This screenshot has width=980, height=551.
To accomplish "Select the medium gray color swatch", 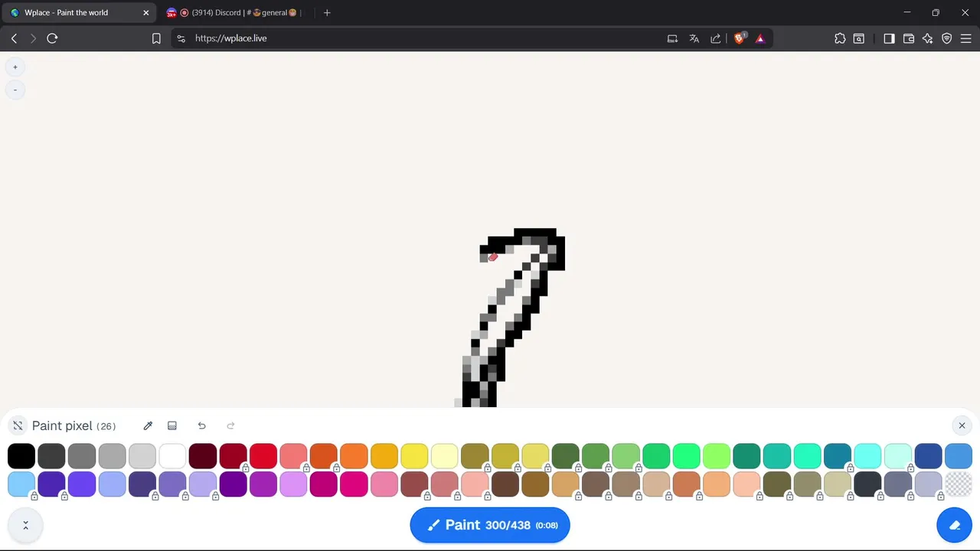I will pyautogui.click(x=82, y=456).
